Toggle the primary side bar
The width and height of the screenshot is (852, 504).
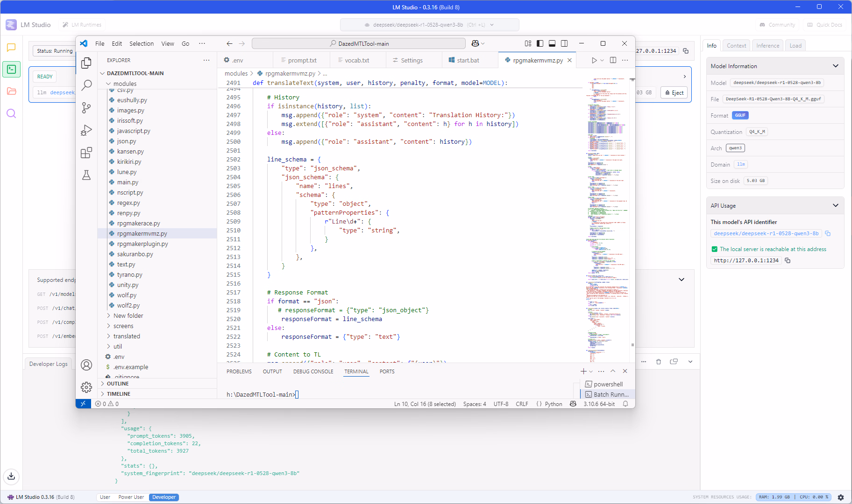click(540, 43)
